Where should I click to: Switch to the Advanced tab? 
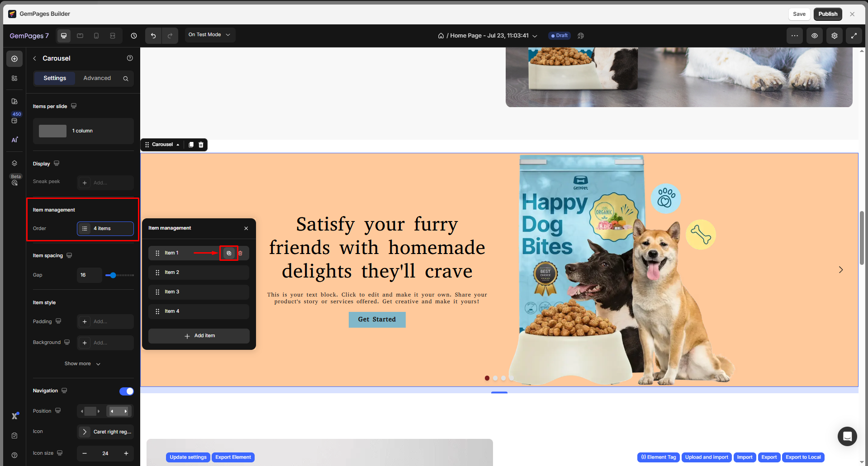pyautogui.click(x=97, y=78)
